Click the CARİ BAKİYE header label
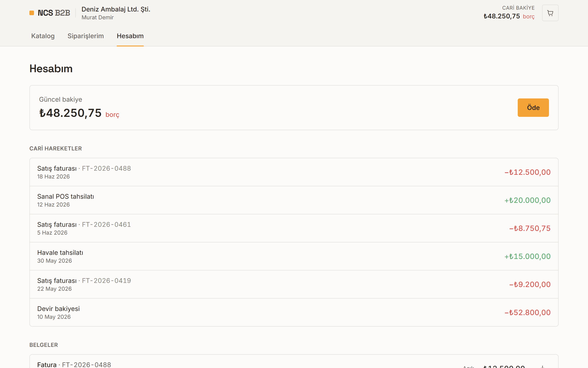588x368 pixels. (518, 8)
